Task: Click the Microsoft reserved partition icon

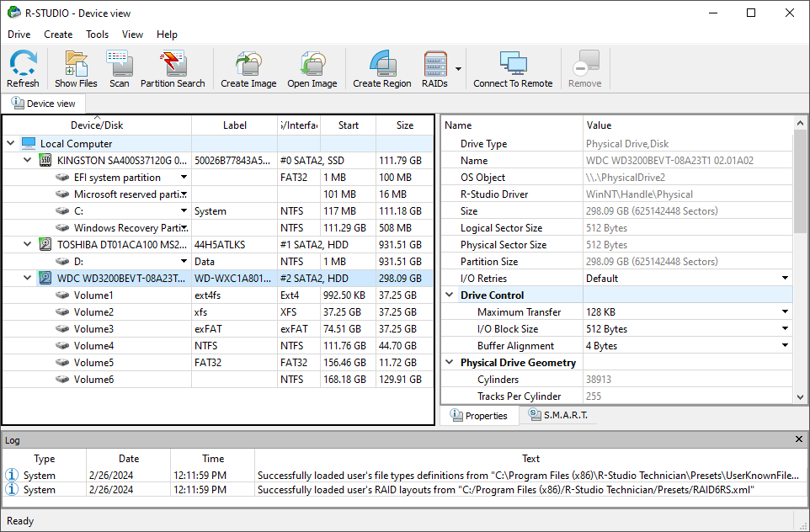Action: pyautogui.click(x=62, y=194)
